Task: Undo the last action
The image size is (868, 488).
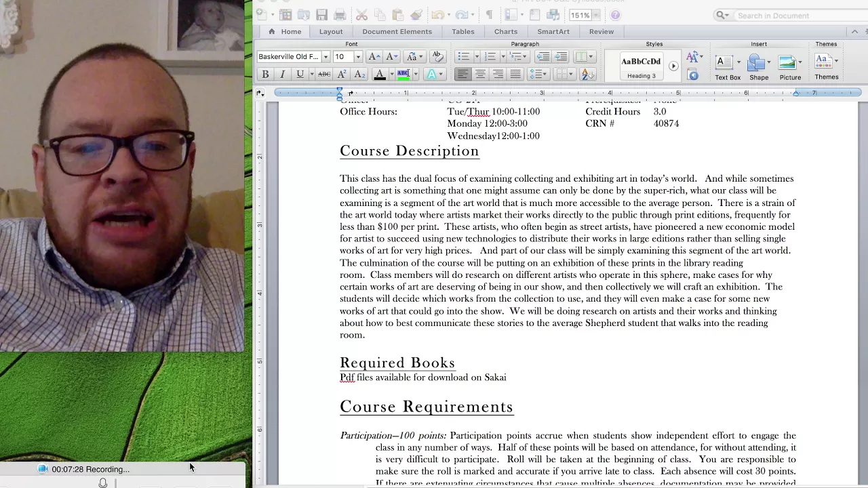Action: tap(437, 15)
